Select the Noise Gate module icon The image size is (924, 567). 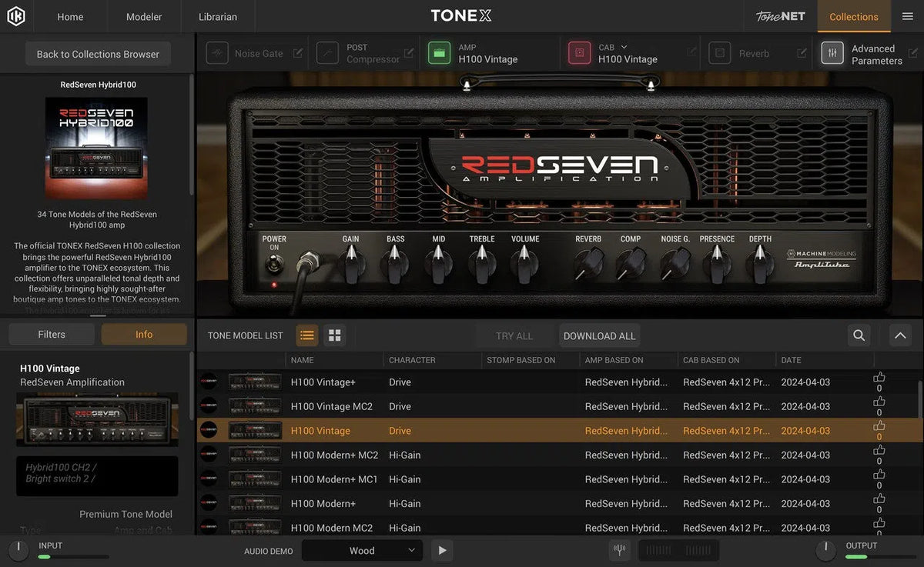point(217,52)
